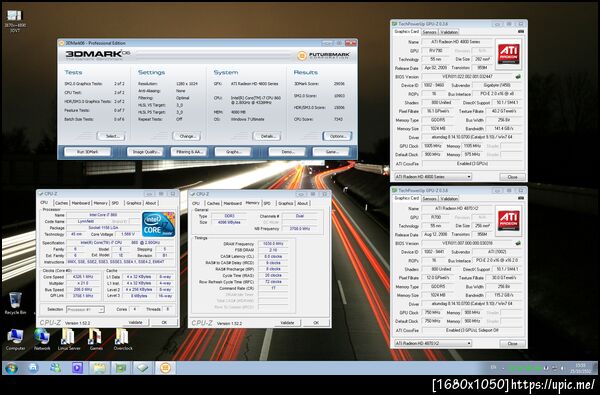Open the Processor Selection dropdown in CPU-Z
The width and height of the screenshot is (600, 395).
tap(85, 309)
